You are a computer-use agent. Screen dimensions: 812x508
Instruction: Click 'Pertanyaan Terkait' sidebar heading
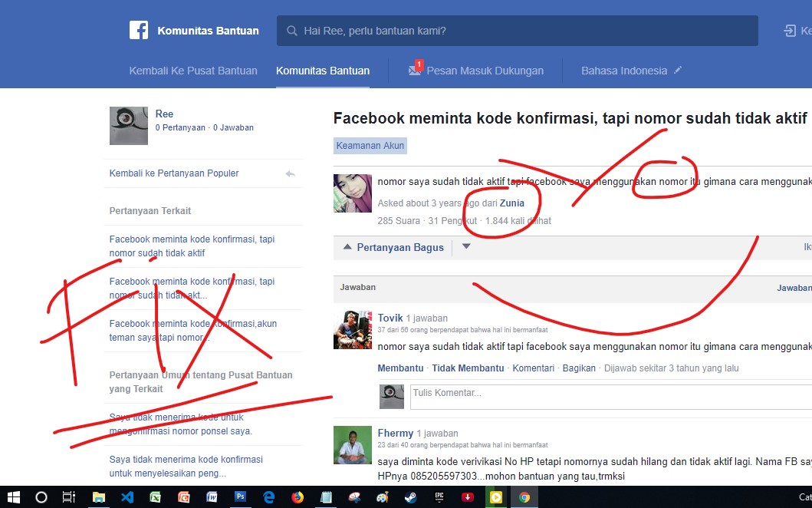(x=150, y=211)
